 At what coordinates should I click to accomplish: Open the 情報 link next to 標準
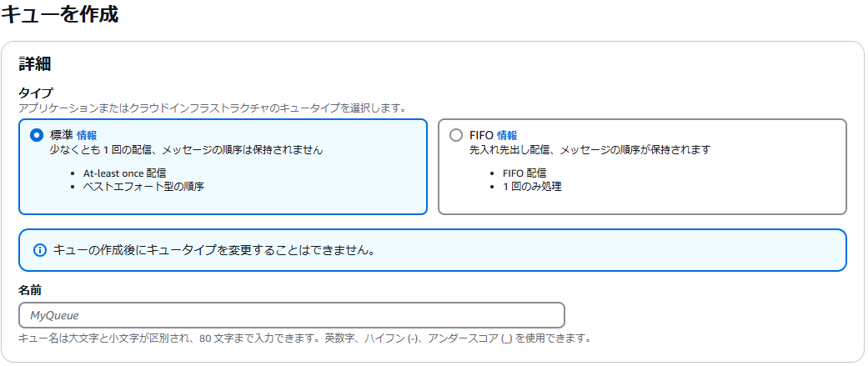[87, 134]
